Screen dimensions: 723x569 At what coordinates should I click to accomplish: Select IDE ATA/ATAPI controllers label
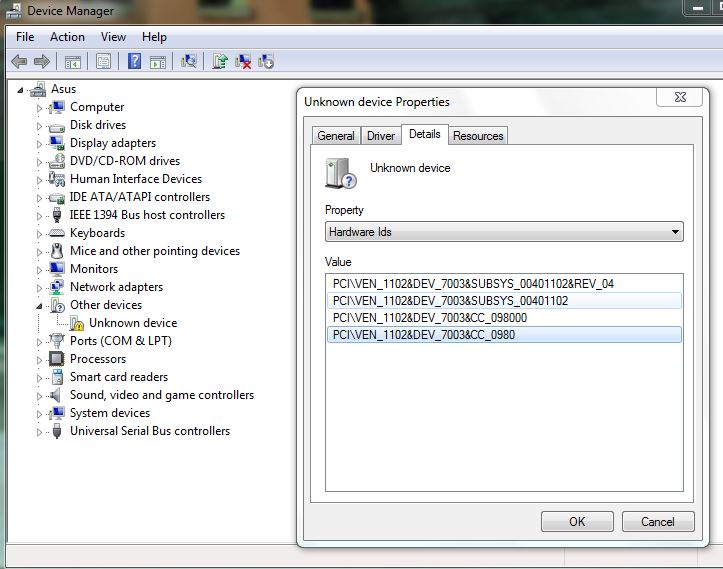[x=140, y=197]
